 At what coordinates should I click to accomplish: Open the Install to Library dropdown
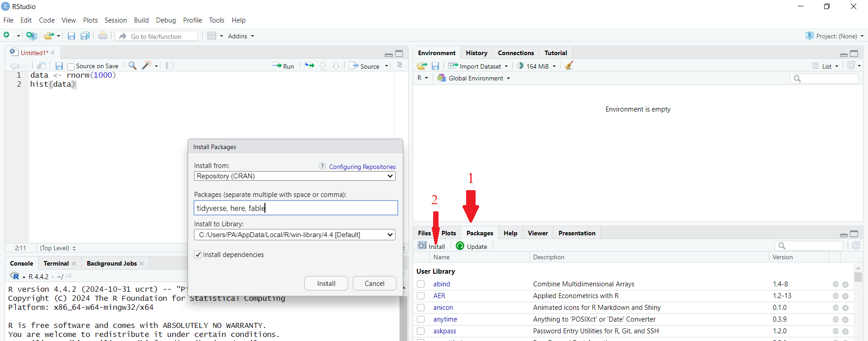pos(295,235)
